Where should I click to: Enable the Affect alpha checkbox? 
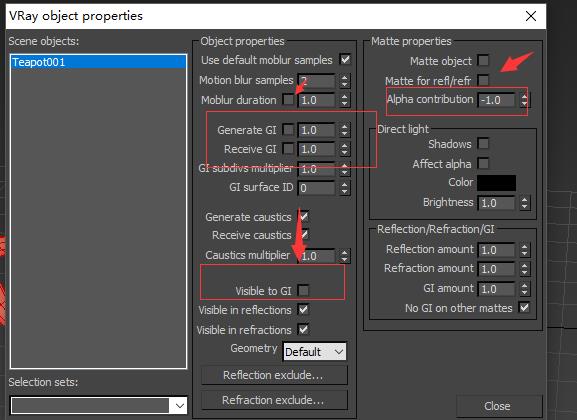(x=483, y=163)
